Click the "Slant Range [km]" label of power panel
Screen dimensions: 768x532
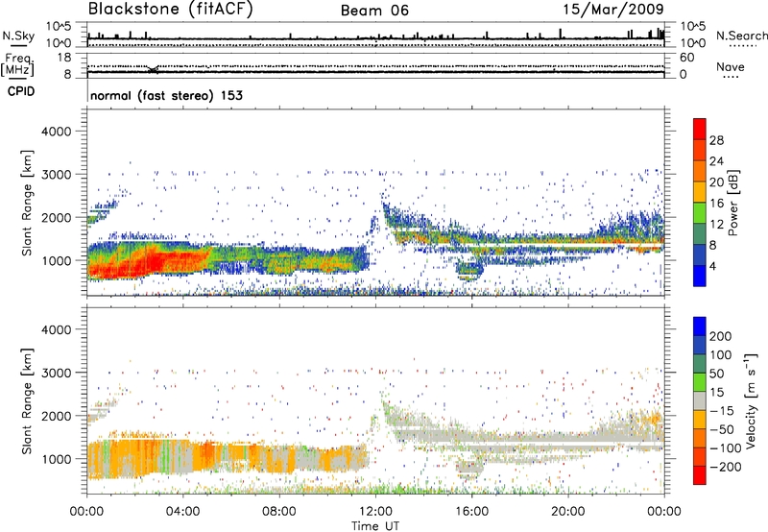[27, 203]
